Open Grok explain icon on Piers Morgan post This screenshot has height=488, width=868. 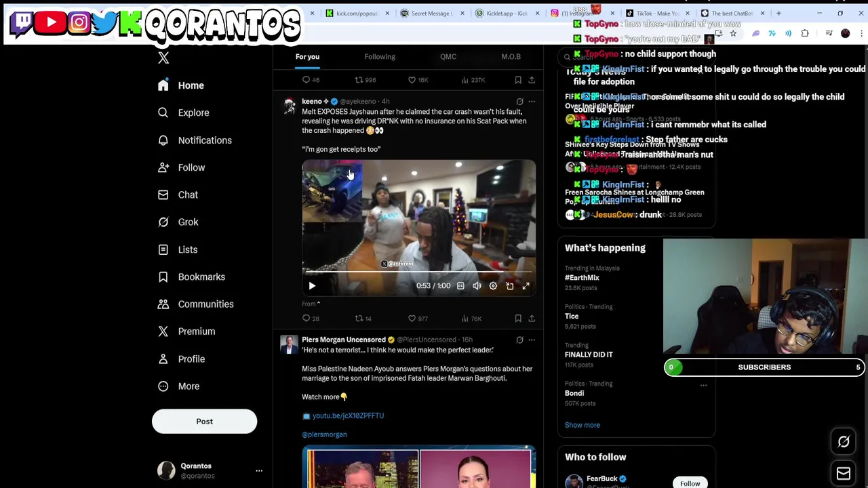click(x=519, y=340)
